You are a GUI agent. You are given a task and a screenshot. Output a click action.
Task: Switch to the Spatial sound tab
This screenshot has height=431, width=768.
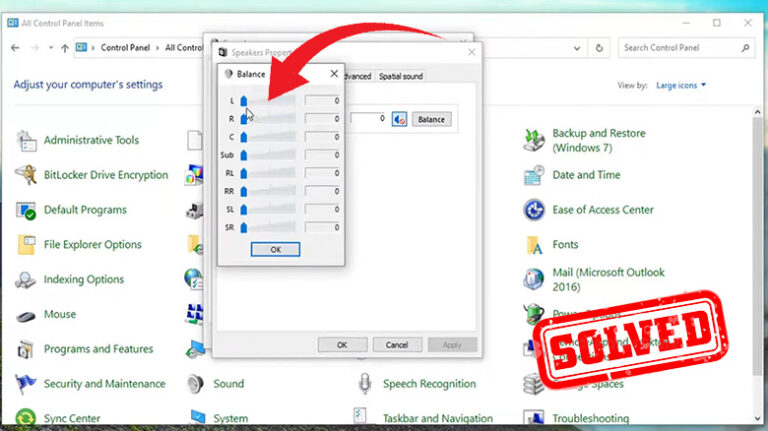[x=400, y=76]
